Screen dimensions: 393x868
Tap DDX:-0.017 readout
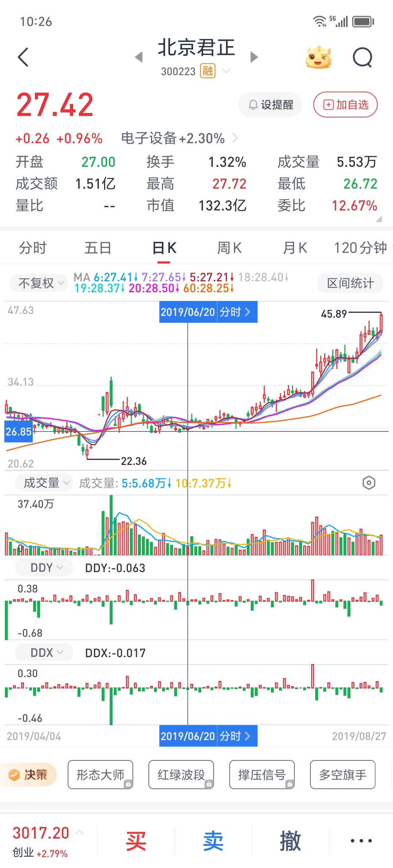(115, 653)
